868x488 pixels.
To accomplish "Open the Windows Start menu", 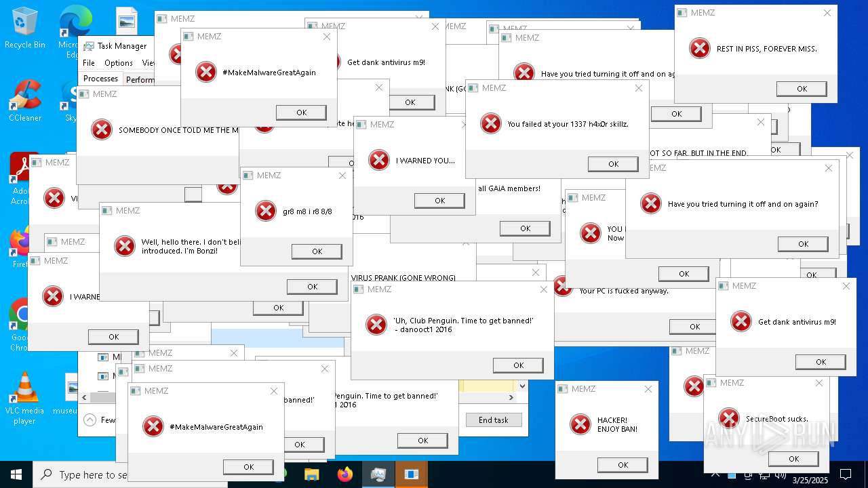I will click(x=16, y=474).
